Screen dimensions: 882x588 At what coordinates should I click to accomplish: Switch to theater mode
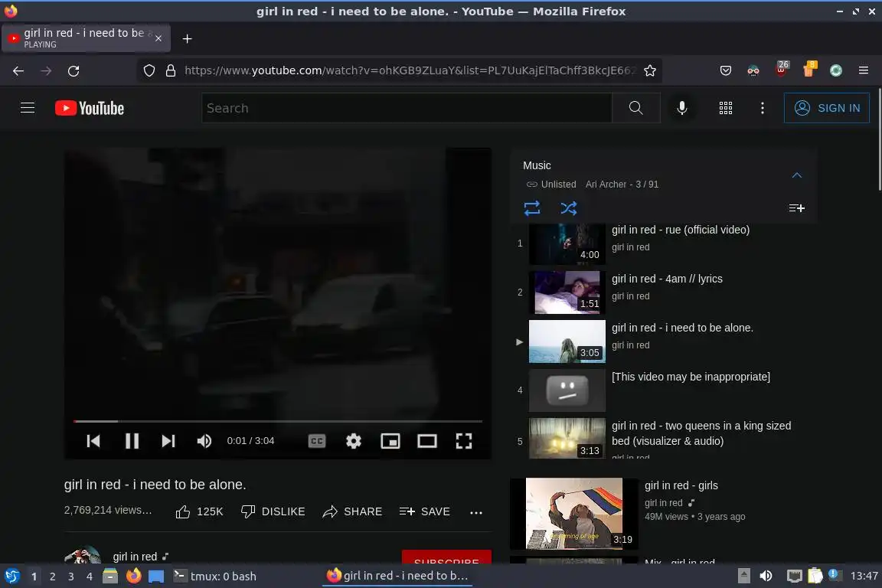point(427,441)
